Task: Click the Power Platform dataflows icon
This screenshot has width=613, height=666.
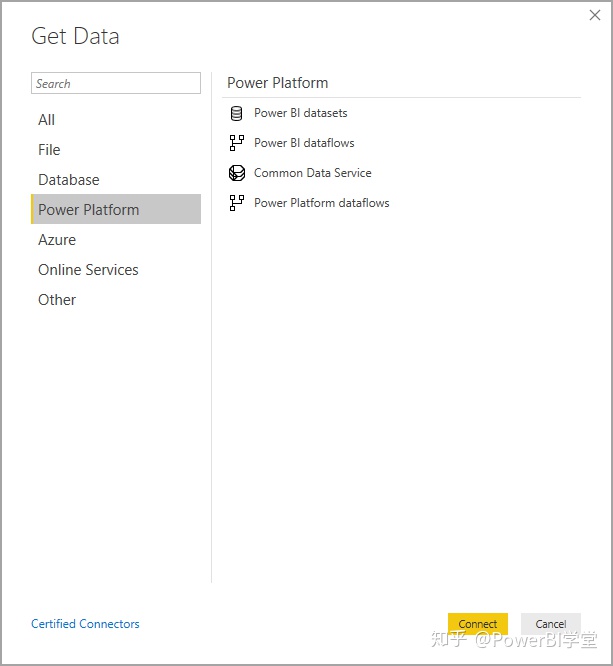Action: 237,203
